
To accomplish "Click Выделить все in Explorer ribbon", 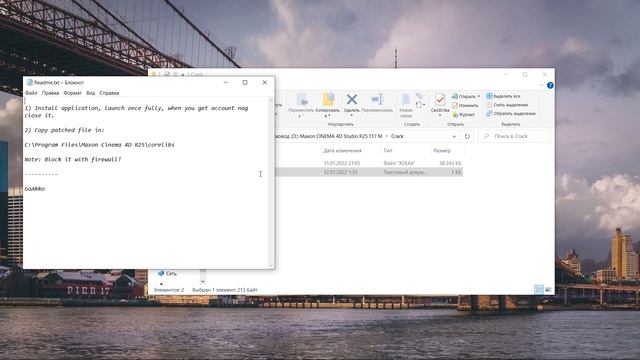I will pyautogui.click(x=503, y=96).
